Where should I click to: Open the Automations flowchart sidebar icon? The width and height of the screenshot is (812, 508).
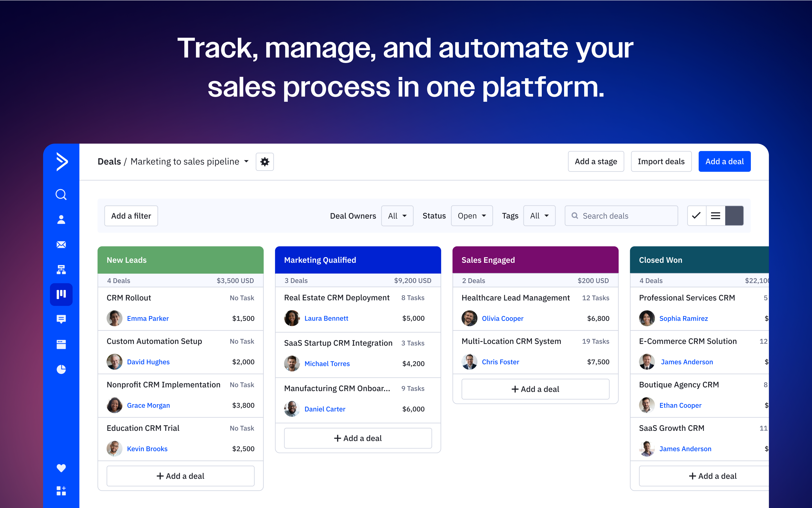tap(61, 269)
